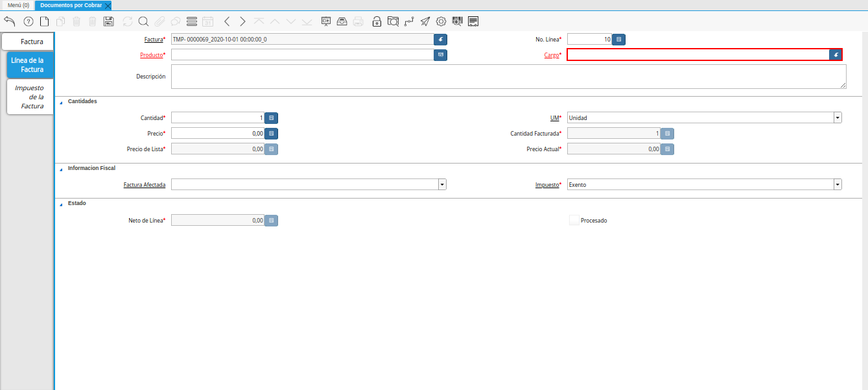868x390 pixels.
Task: Go to previous record with left chevron
Action: point(226,21)
